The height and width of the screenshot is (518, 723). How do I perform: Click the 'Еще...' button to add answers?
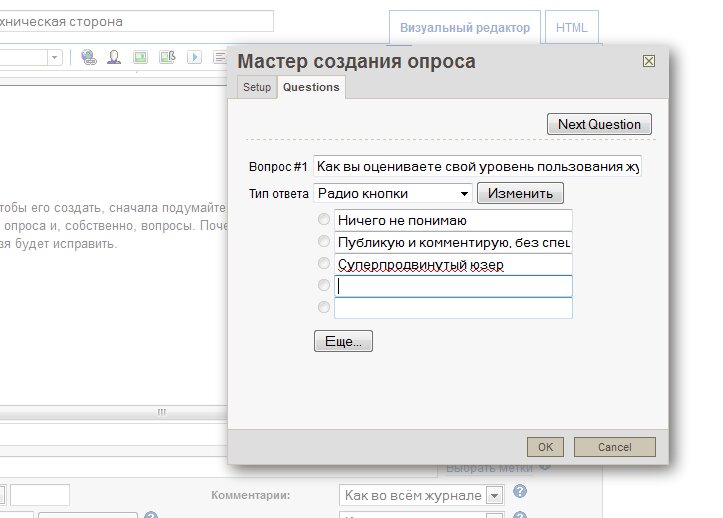pos(343,341)
